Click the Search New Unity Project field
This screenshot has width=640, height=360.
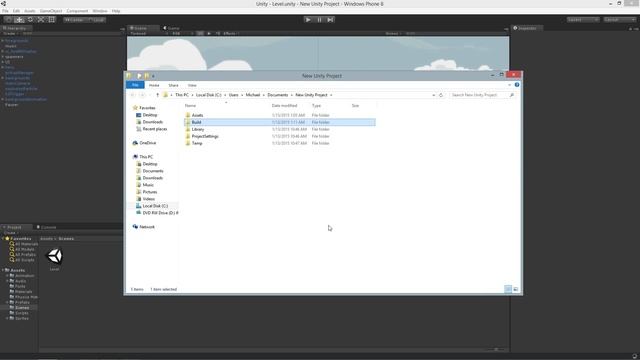click(481, 95)
